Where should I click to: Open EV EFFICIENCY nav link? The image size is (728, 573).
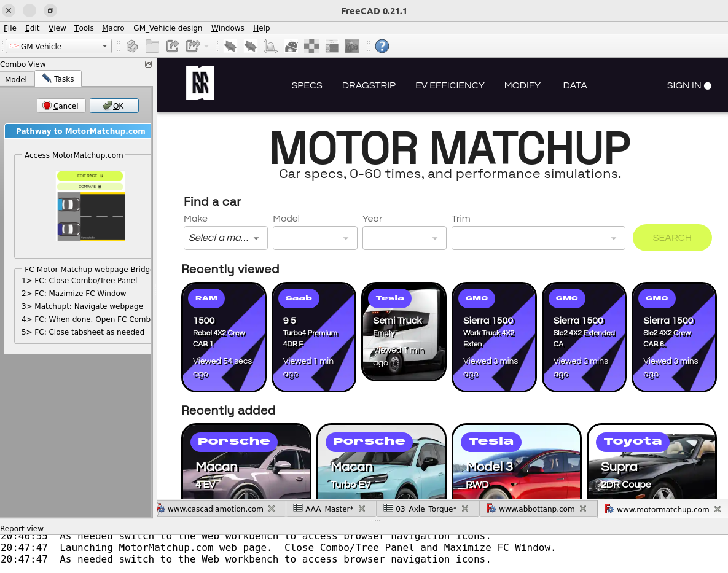pos(450,85)
